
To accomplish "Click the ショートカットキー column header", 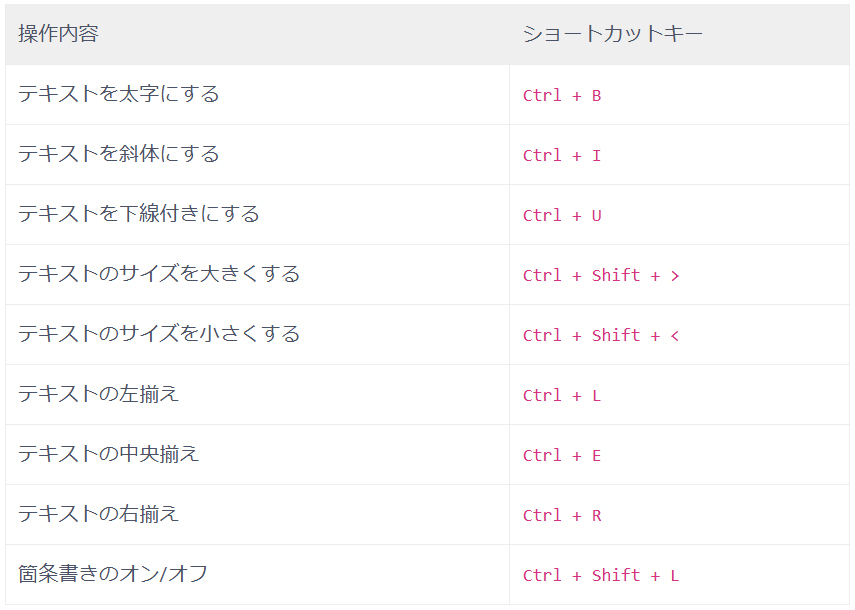I will click(x=612, y=34).
